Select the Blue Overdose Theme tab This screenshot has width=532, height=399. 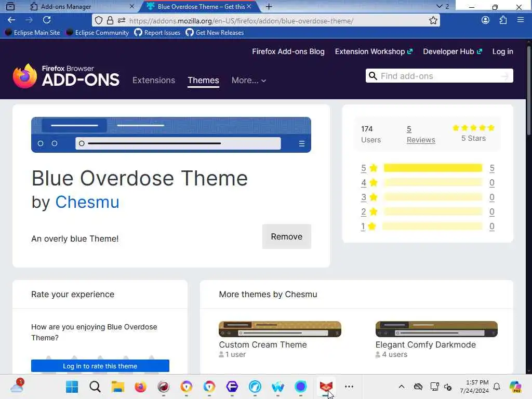click(x=200, y=6)
